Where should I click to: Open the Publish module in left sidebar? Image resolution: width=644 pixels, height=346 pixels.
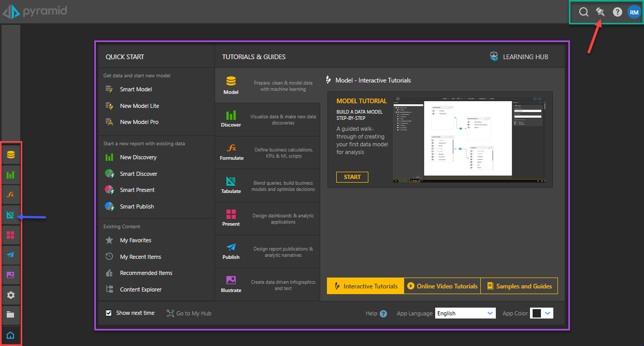pos(10,255)
